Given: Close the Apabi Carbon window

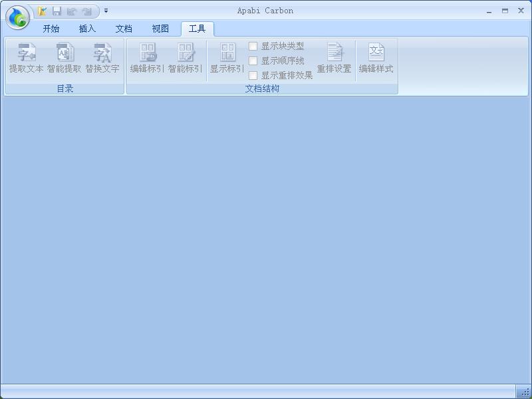Looking at the screenshot, I should tap(521, 11).
